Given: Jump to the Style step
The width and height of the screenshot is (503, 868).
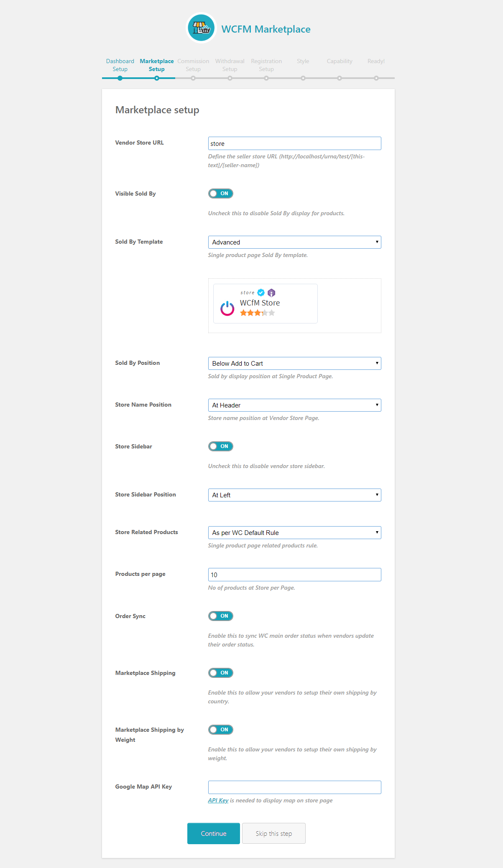Looking at the screenshot, I should pos(303,61).
